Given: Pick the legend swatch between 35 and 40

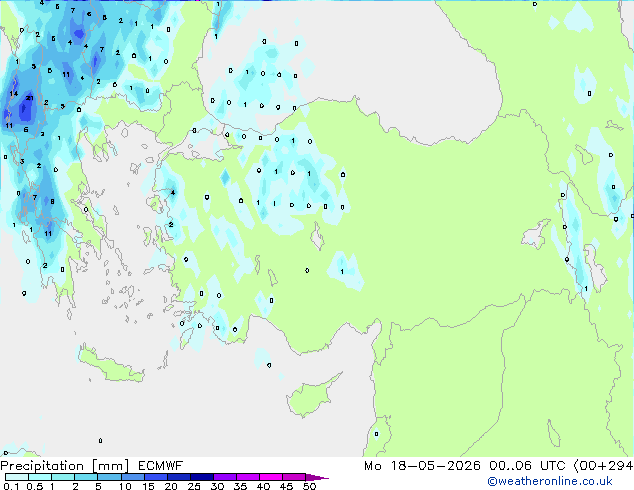Looking at the screenshot, I should point(247,477).
